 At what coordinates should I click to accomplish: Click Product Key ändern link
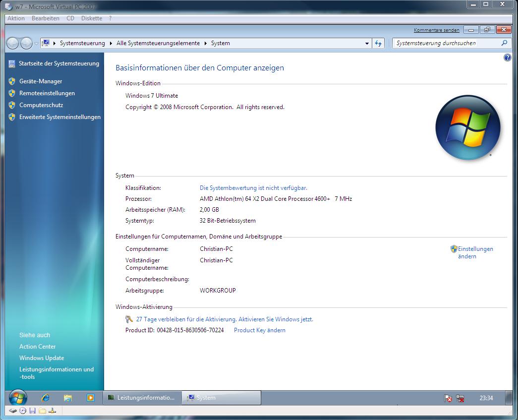(x=260, y=330)
